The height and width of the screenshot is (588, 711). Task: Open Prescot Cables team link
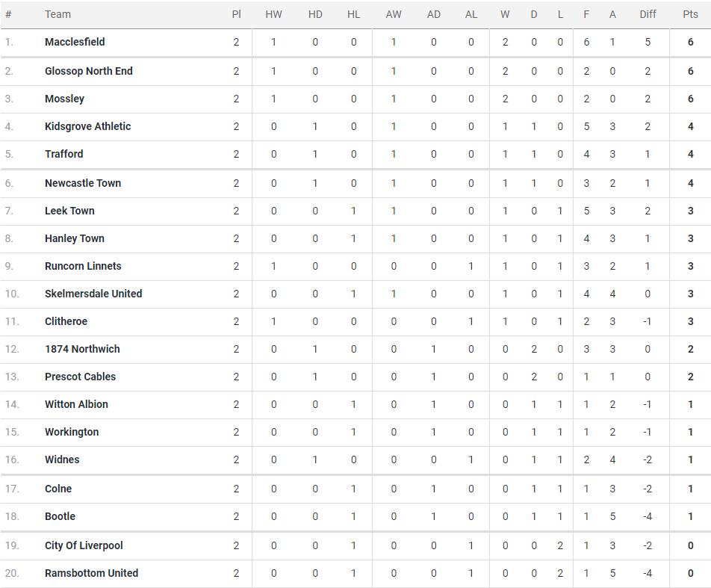coord(80,377)
